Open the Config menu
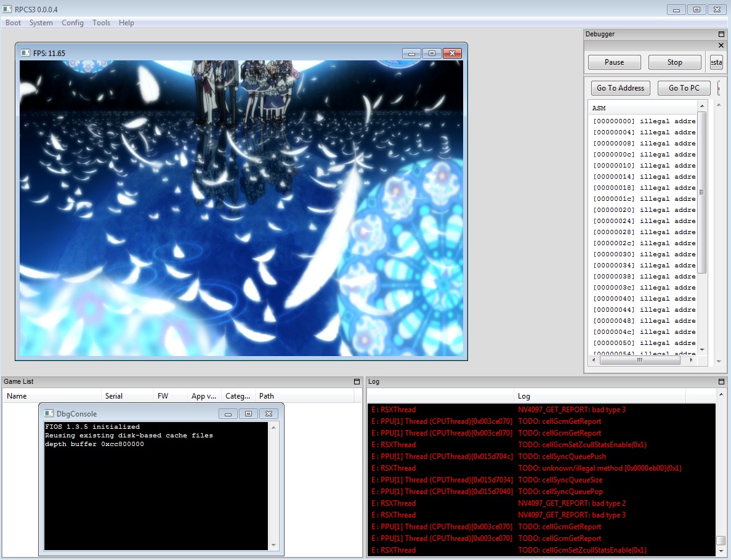The height and width of the screenshot is (560, 731). pos(72,22)
